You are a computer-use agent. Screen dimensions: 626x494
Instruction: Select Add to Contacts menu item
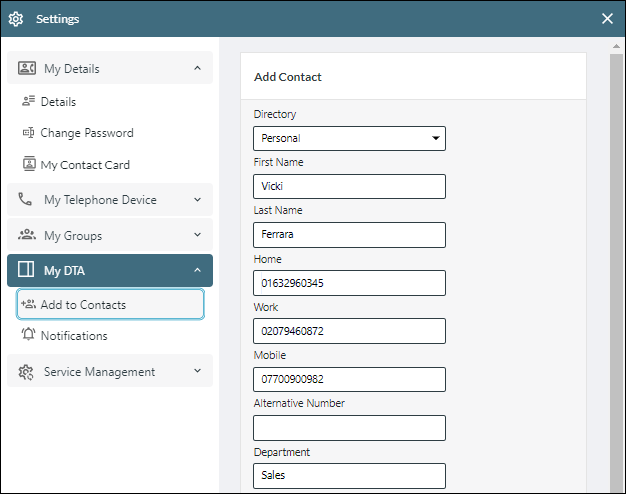click(111, 304)
